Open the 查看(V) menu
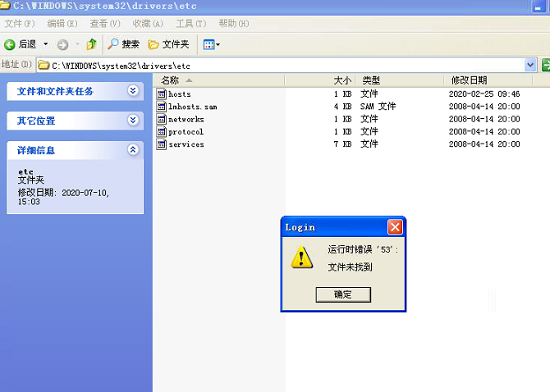550x392 pixels. [x=105, y=24]
